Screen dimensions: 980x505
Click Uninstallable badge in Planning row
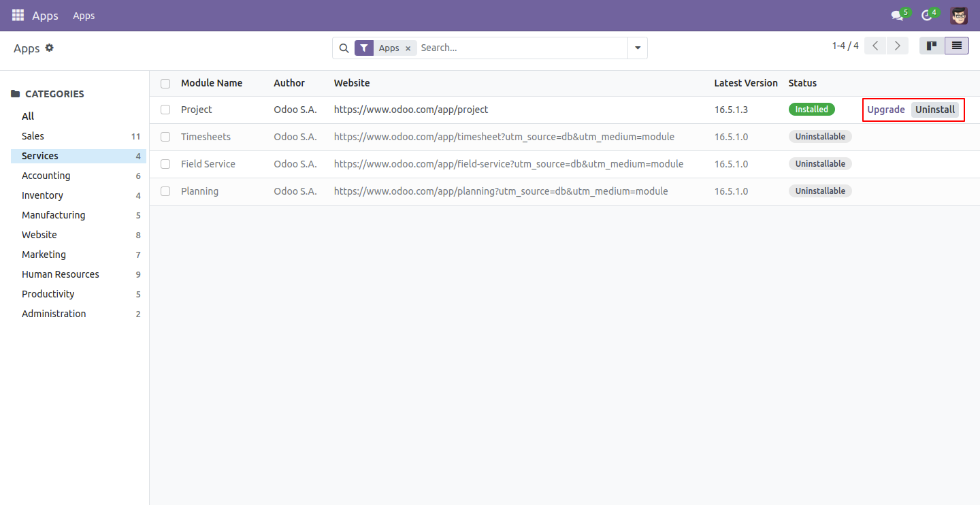point(820,191)
